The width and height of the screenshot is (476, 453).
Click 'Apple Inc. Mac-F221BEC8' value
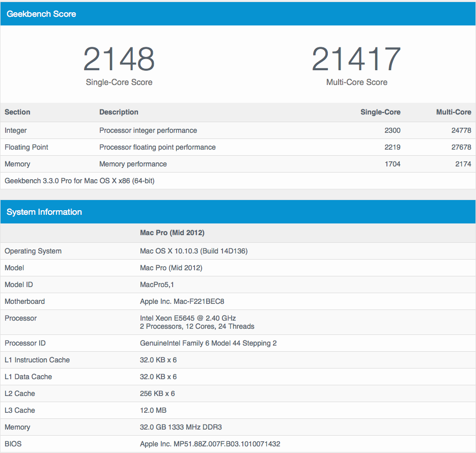point(182,301)
